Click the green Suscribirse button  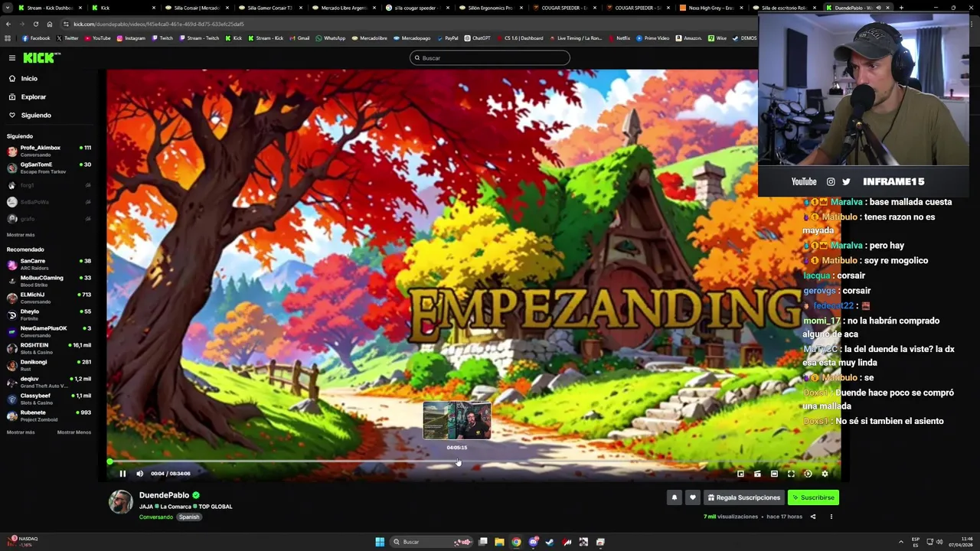click(x=813, y=497)
